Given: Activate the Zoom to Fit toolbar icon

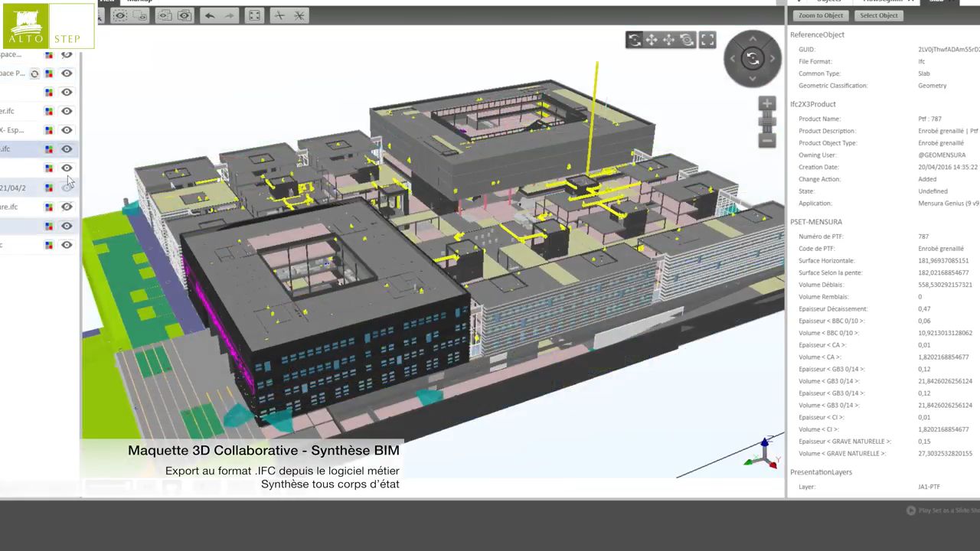Looking at the screenshot, I should pos(254,15).
